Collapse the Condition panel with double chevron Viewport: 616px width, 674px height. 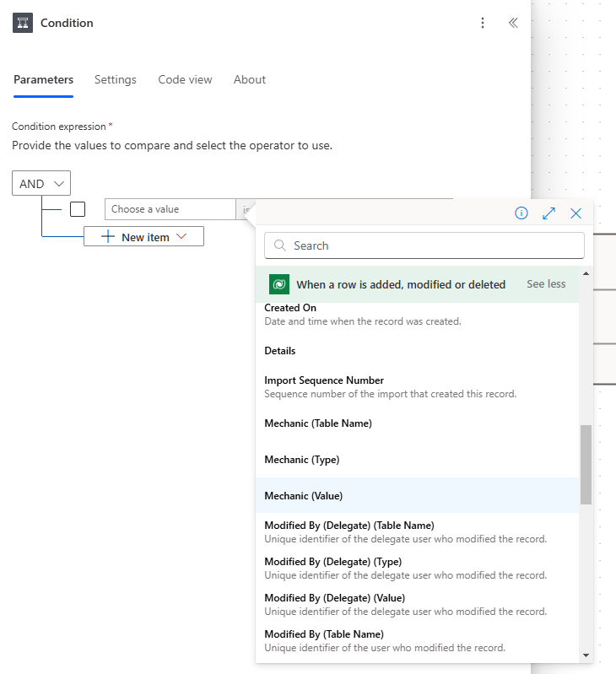point(513,23)
